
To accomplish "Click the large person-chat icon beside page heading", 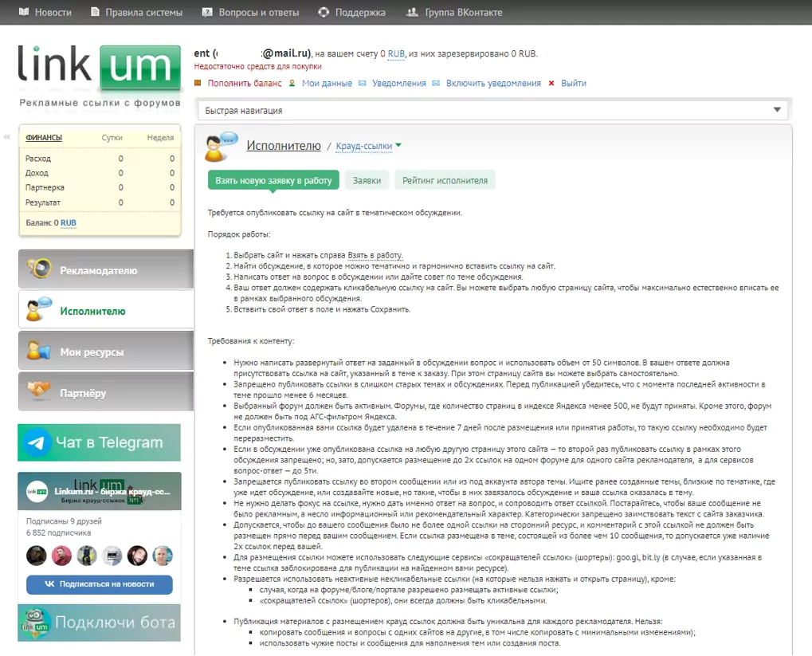I will pos(221,147).
